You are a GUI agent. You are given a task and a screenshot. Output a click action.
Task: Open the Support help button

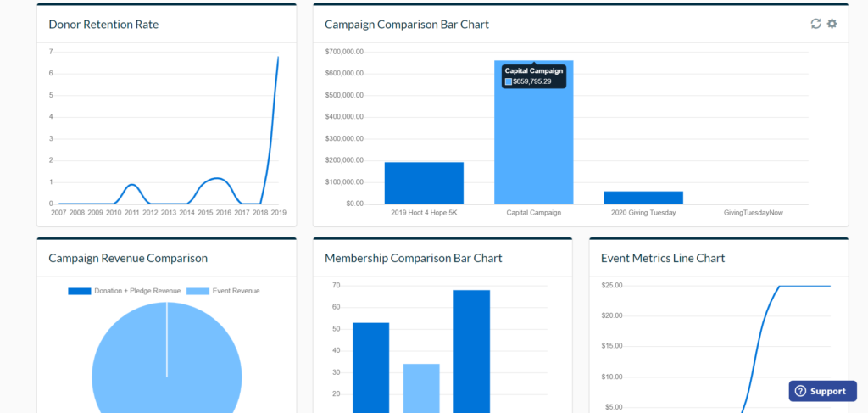pyautogui.click(x=822, y=391)
